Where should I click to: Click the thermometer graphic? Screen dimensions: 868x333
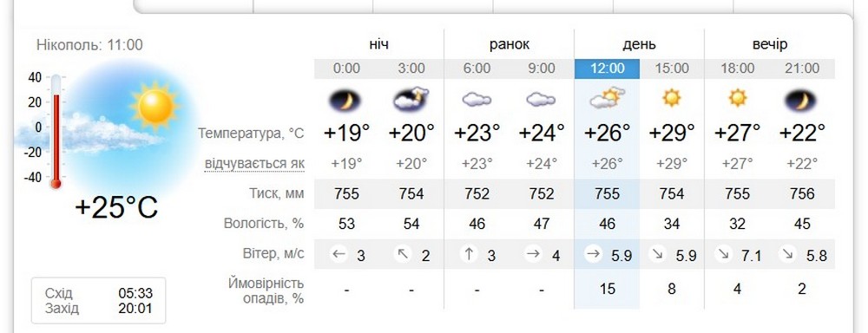(56, 132)
